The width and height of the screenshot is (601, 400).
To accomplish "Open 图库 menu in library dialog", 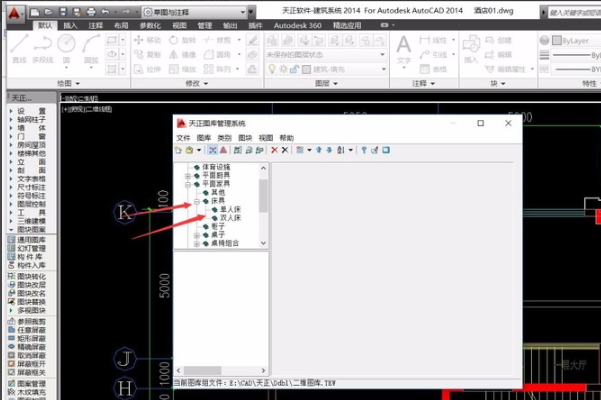I will [204, 138].
